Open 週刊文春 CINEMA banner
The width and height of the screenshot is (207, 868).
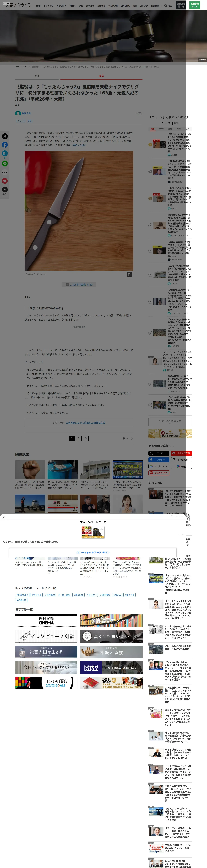point(46,621)
